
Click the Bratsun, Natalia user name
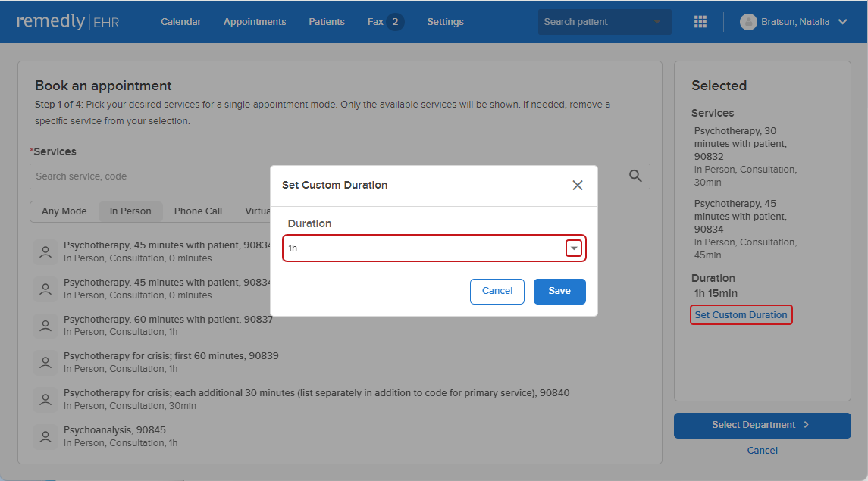(795, 22)
